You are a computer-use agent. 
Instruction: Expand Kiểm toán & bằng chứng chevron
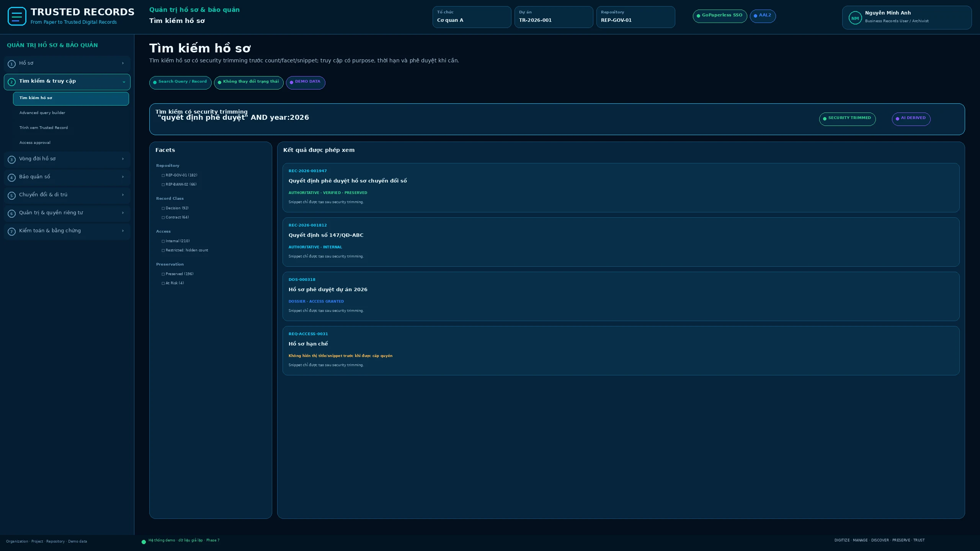(123, 231)
